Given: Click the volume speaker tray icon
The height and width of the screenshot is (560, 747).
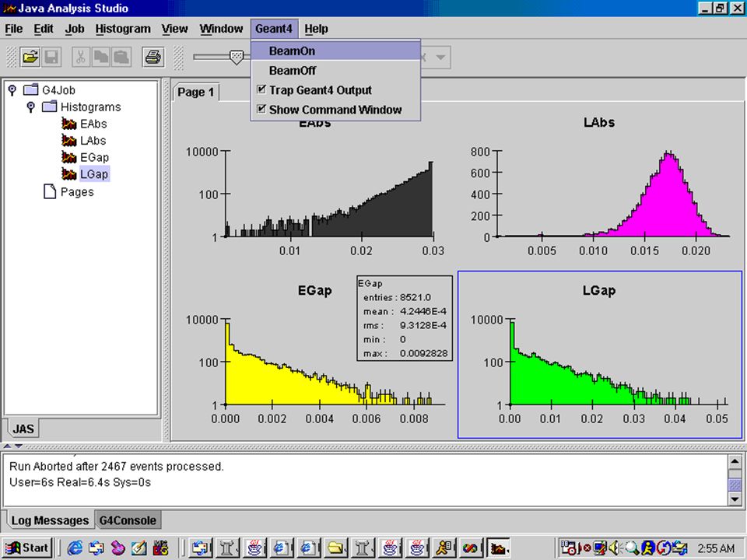Looking at the screenshot, I should click(615, 548).
